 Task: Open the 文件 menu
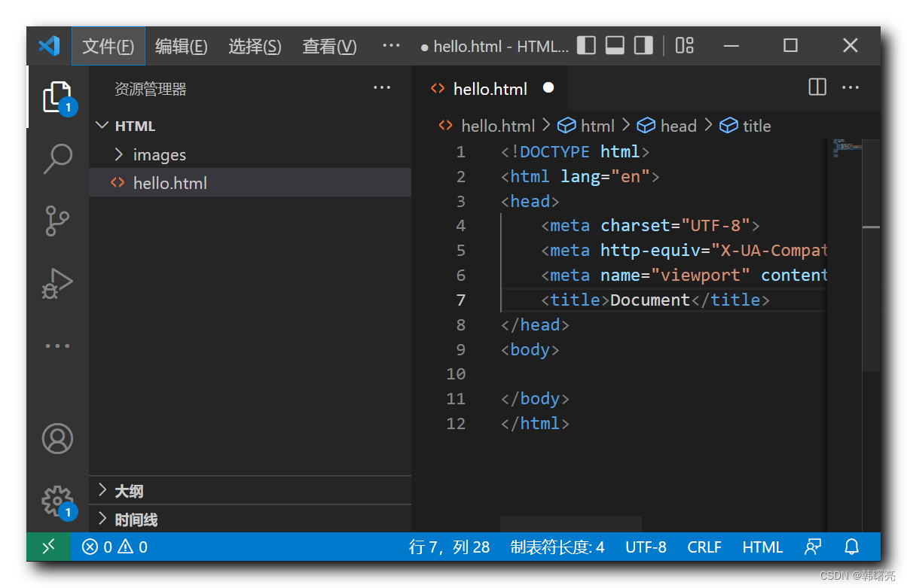tap(108, 46)
